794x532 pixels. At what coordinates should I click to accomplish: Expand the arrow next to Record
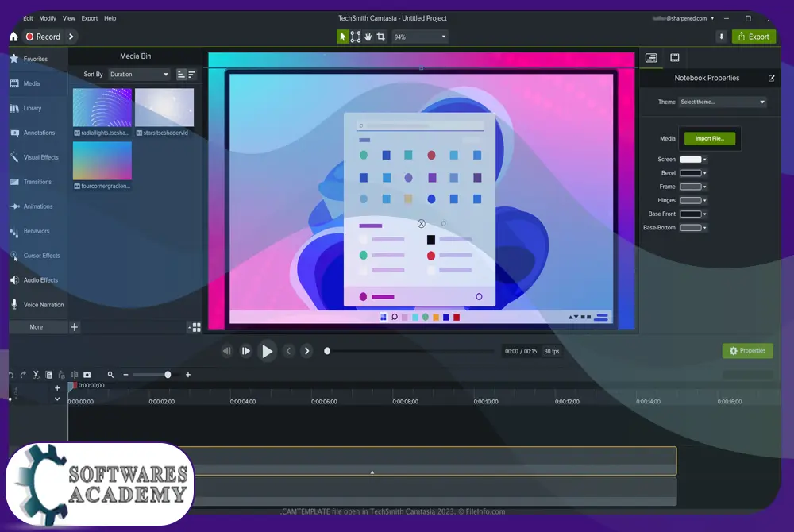(71, 37)
